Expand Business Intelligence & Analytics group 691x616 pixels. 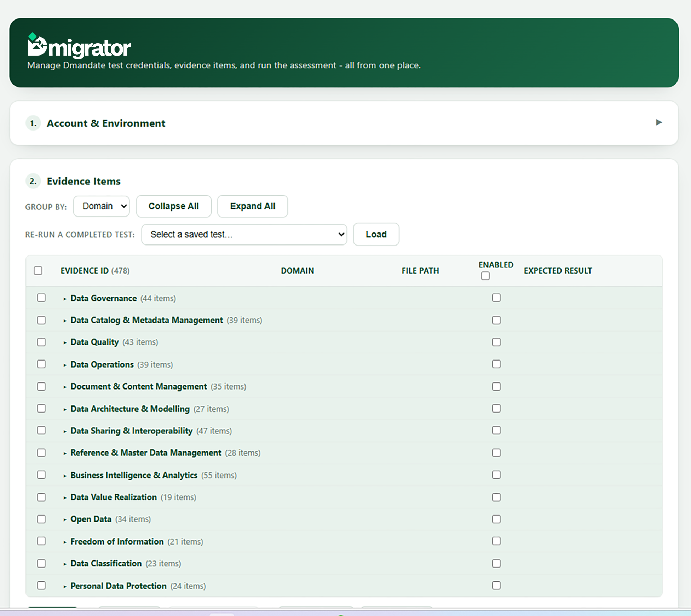[65, 476]
